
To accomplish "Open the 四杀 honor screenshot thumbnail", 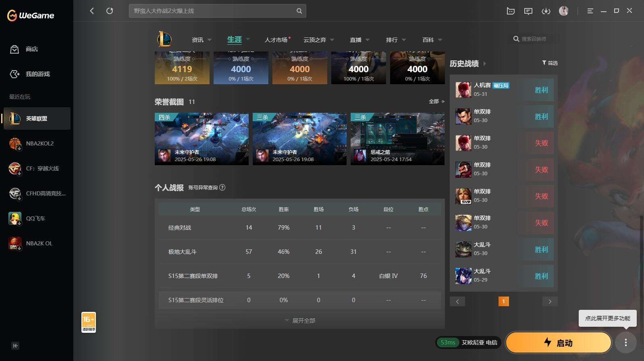I will coord(202,139).
